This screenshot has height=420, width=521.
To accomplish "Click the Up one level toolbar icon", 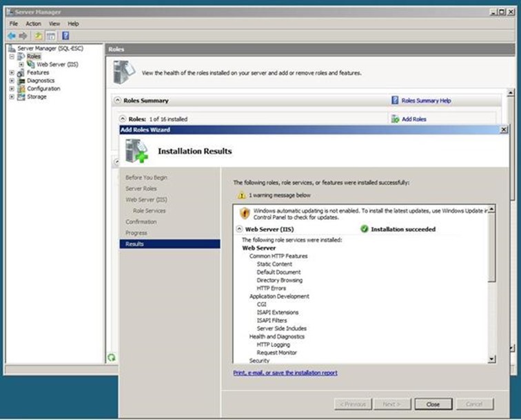I will tap(38, 36).
